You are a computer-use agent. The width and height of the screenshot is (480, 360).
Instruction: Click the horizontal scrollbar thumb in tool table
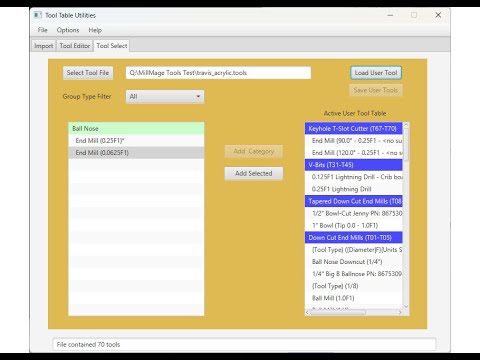pyautogui.click(x=338, y=312)
